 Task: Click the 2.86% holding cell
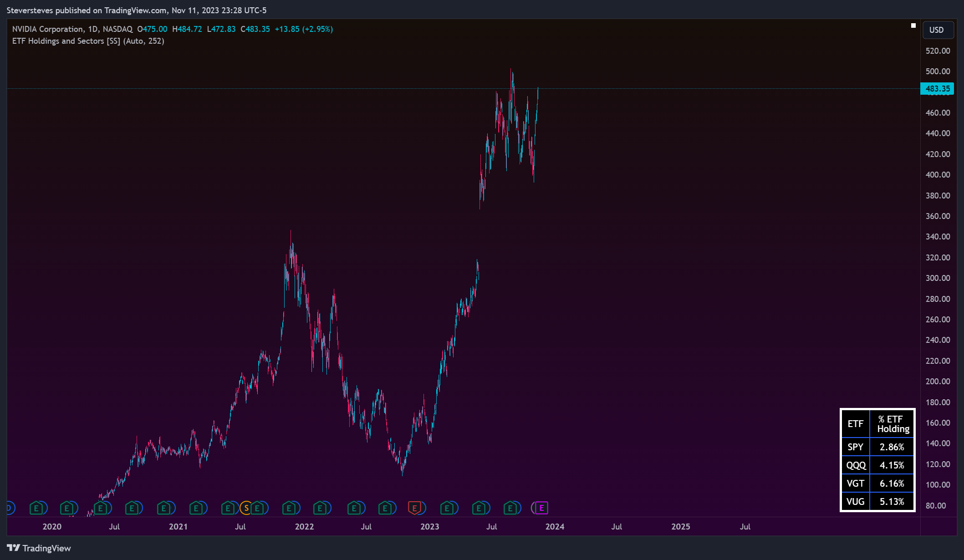click(892, 447)
